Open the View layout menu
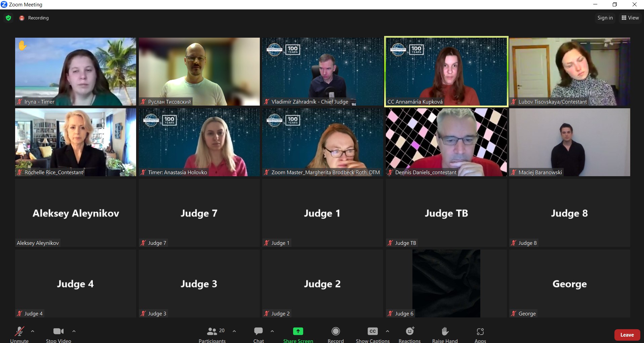The height and width of the screenshot is (343, 644). point(630,18)
